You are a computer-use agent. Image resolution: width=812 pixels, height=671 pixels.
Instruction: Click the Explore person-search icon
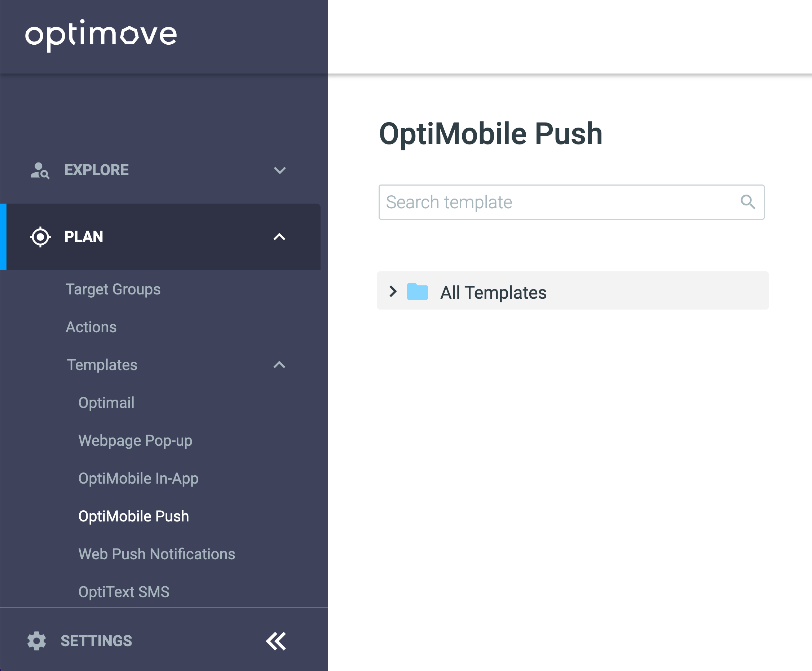40,170
